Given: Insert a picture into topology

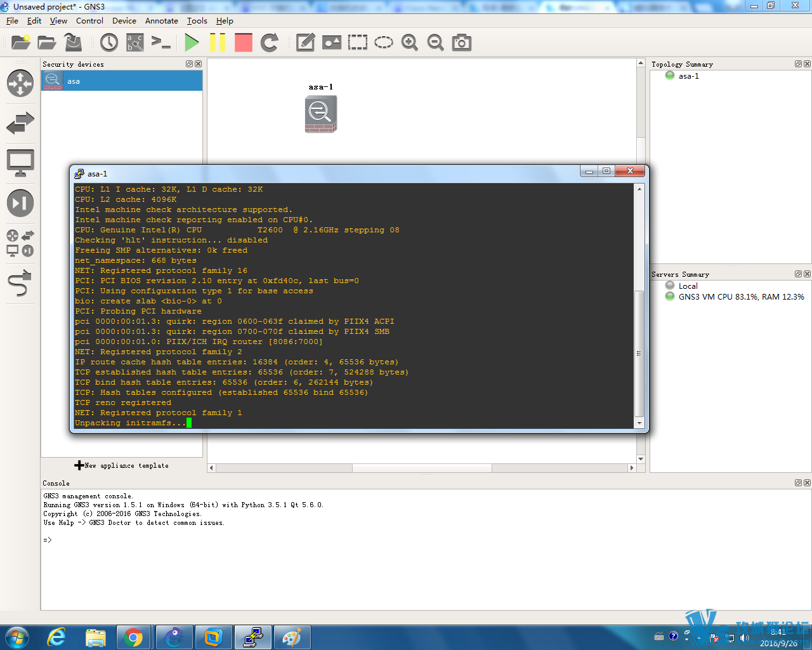Looking at the screenshot, I should [332, 43].
